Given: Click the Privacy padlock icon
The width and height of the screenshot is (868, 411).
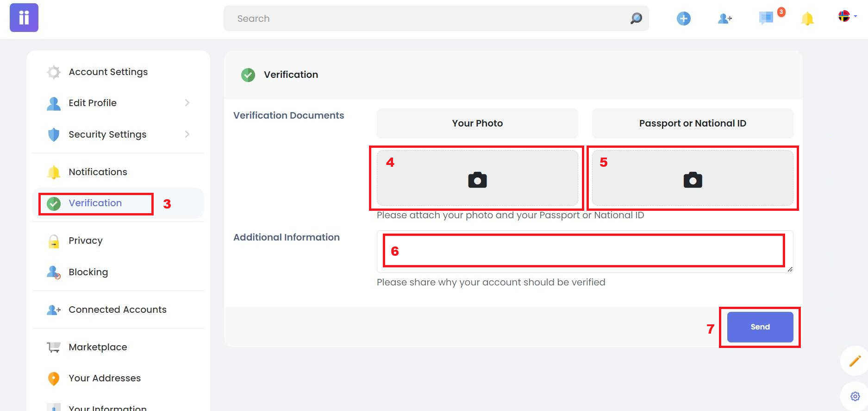Looking at the screenshot, I should point(54,241).
